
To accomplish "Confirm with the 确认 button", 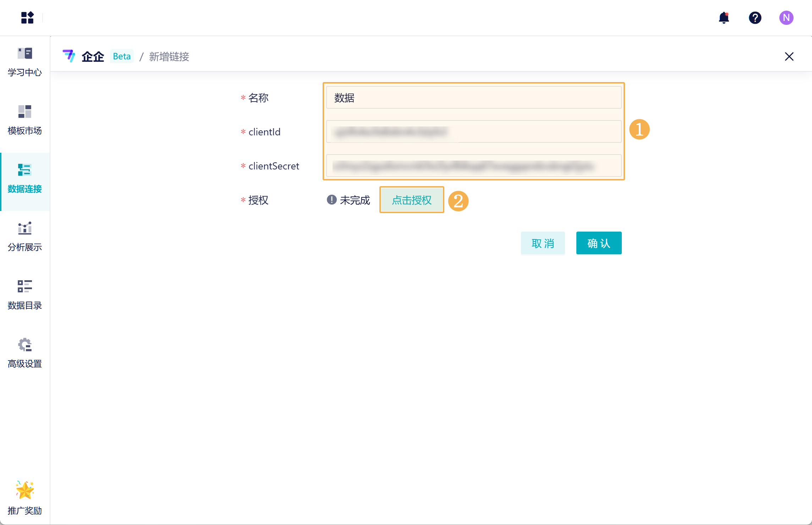I will [599, 243].
